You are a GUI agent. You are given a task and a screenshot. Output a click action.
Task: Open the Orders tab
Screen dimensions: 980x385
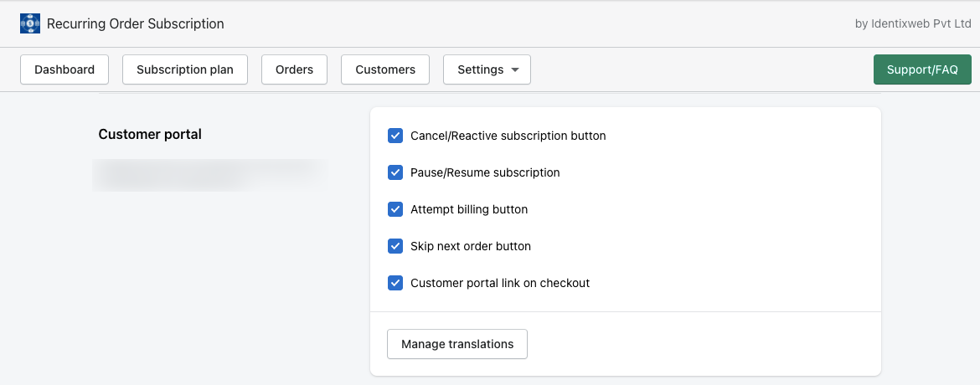click(x=294, y=69)
